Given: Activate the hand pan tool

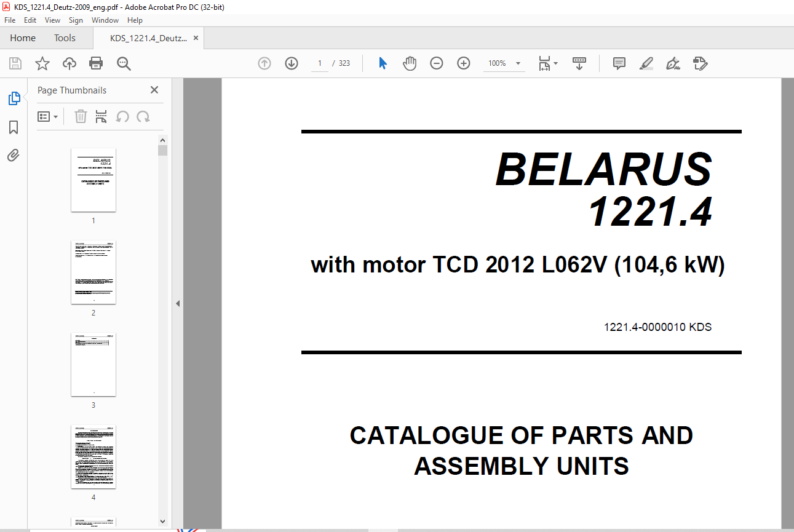Looking at the screenshot, I should pyautogui.click(x=410, y=63).
